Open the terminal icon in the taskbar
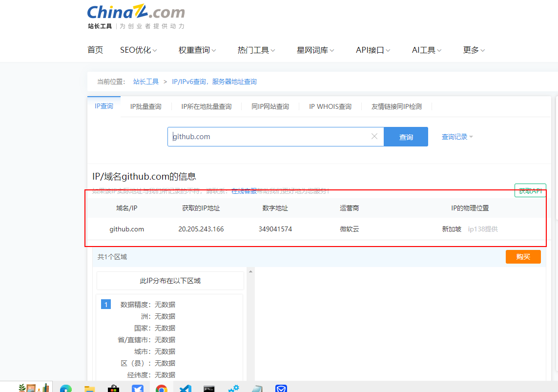The image size is (558, 392). pyautogui.click(x=209, y=388)
